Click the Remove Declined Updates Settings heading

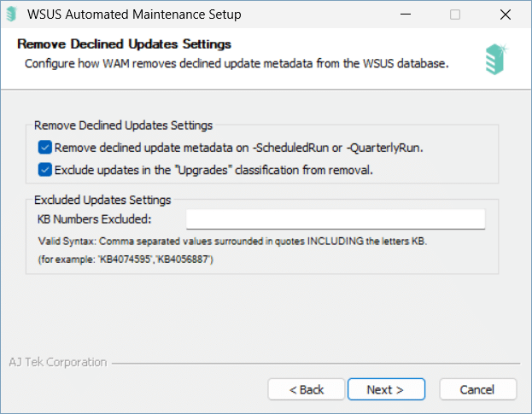click(124, 44)
